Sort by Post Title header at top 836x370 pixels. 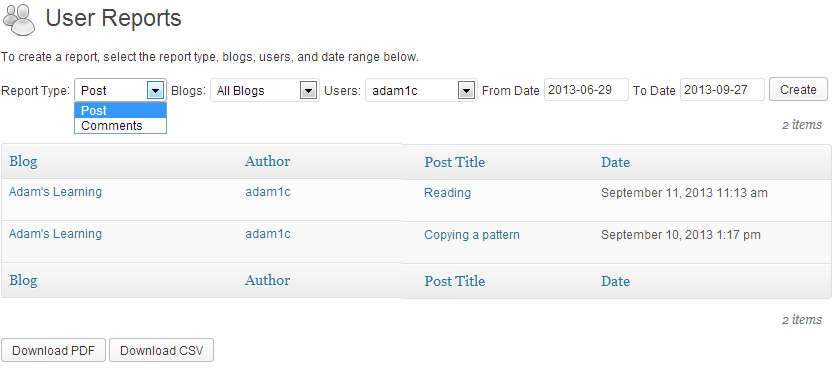point(455,162)
